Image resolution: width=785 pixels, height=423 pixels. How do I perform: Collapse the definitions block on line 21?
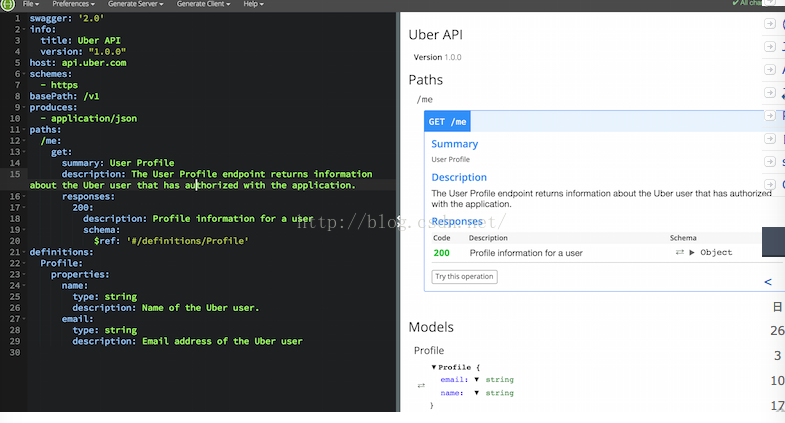[x=24, y=252]
